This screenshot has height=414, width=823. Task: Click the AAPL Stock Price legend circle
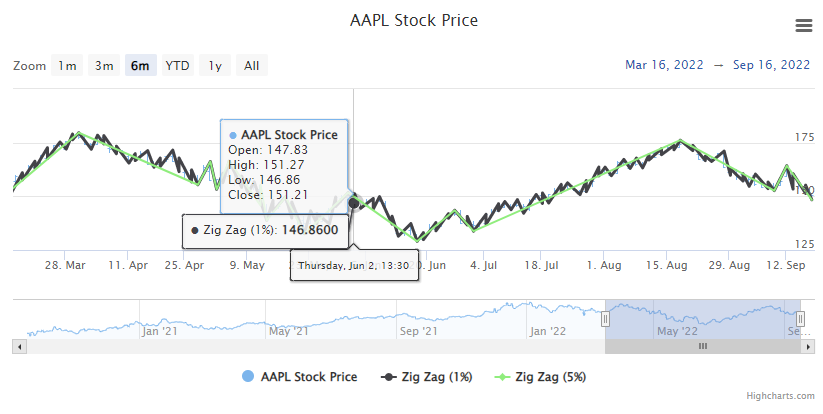pyautogui.click(x=247, y=377)
